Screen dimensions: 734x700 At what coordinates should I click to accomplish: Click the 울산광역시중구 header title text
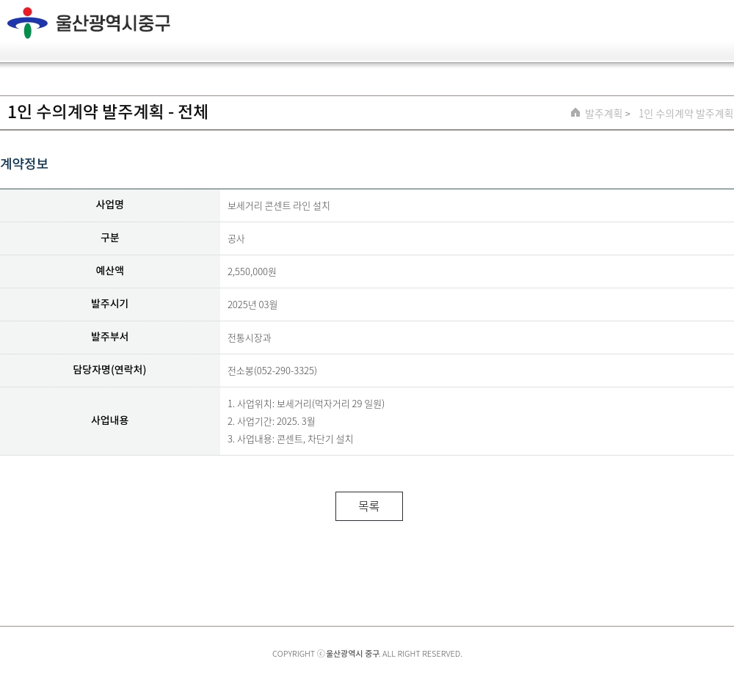(x=113, y=23)
